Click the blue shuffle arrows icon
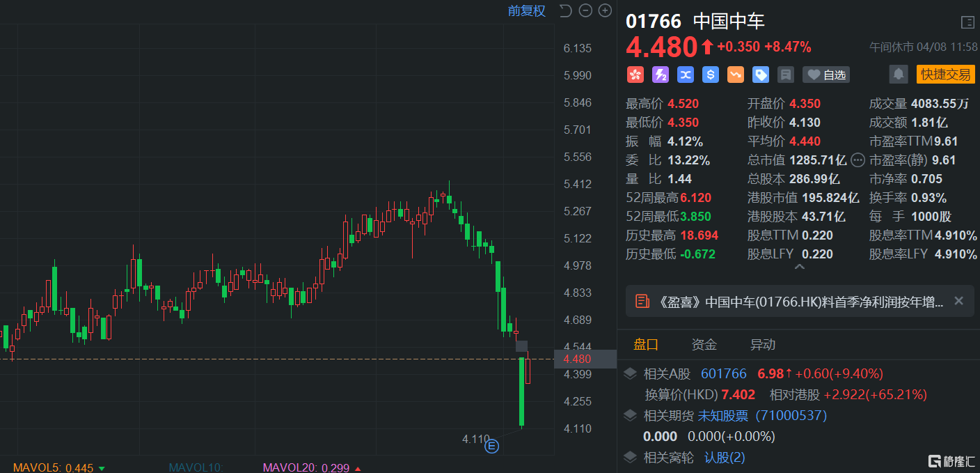Viewport: 980px width, 473px height. 685,75
